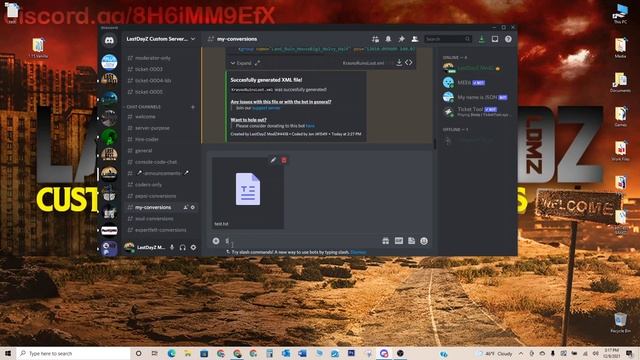Open the Recycle Bin desktop icon
This screenshot has width=640, height=360.
[620, 323]
